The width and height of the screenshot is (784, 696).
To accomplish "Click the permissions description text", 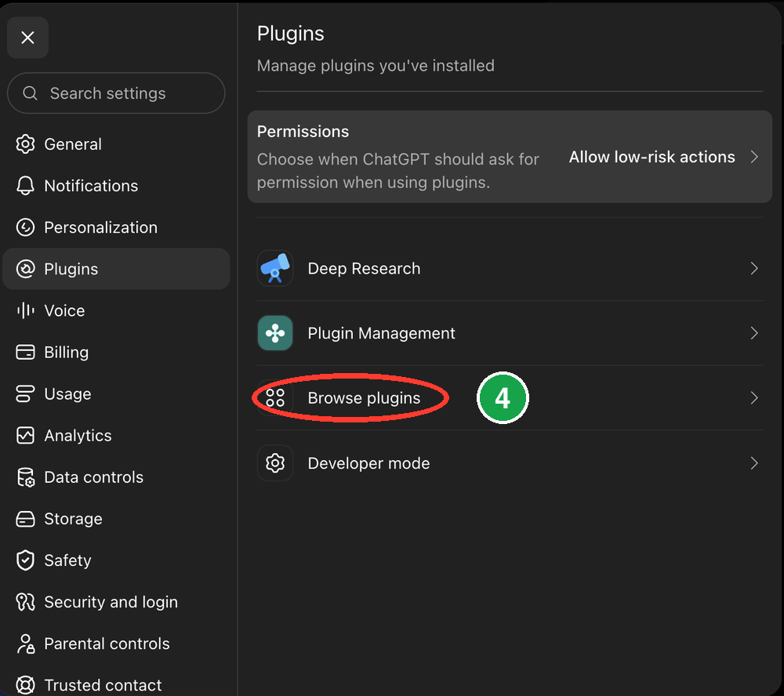I will (x=398, y=171).
